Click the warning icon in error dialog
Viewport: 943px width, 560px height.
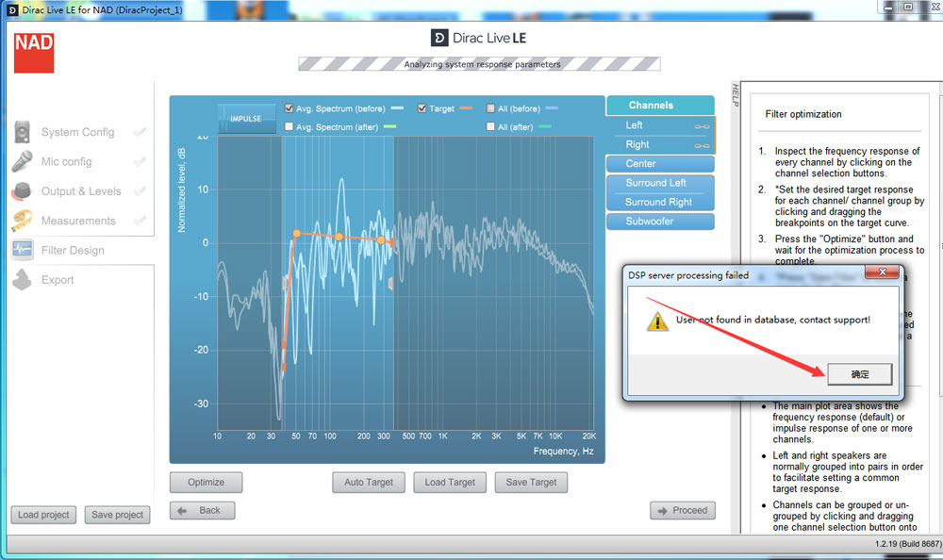click(x=657, y=321)
